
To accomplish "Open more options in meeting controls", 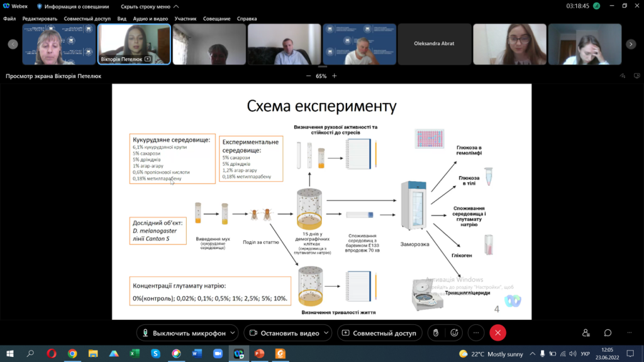I will pos(476,332).
